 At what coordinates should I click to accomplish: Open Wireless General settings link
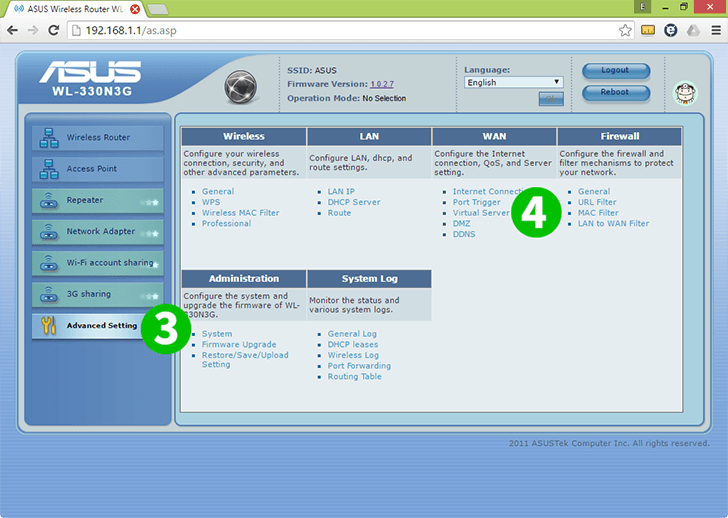point(218,192)
